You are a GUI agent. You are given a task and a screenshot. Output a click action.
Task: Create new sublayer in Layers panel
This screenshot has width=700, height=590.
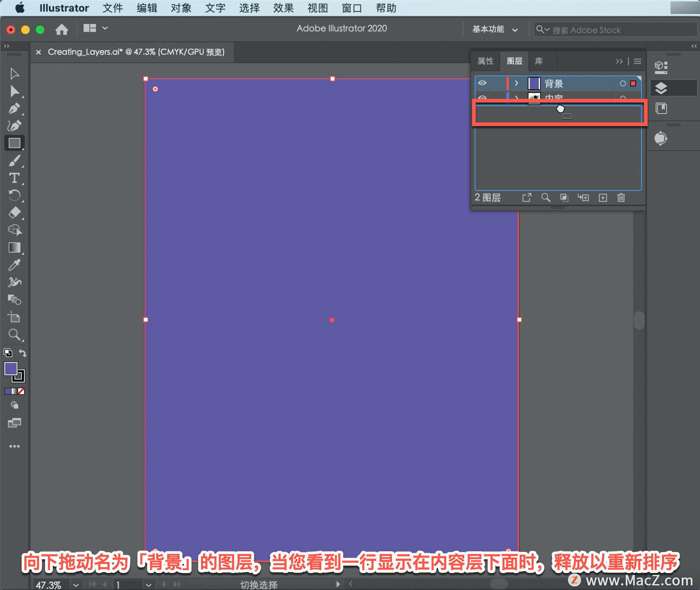pyautogui.click(x=583, y=198)
